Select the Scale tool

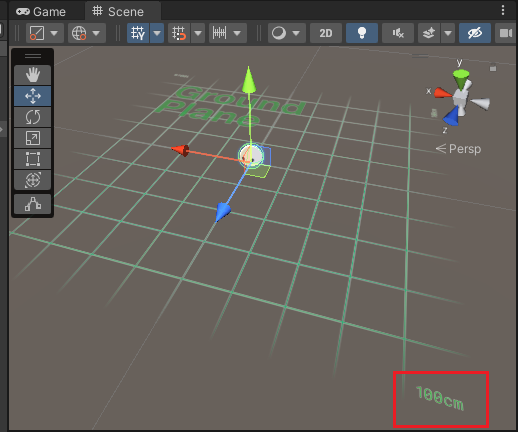33,138
